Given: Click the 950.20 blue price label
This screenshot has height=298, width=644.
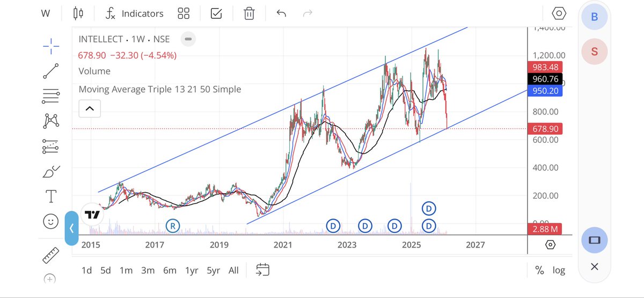Looking at the screenshot, I should click(x=546, y=91).
